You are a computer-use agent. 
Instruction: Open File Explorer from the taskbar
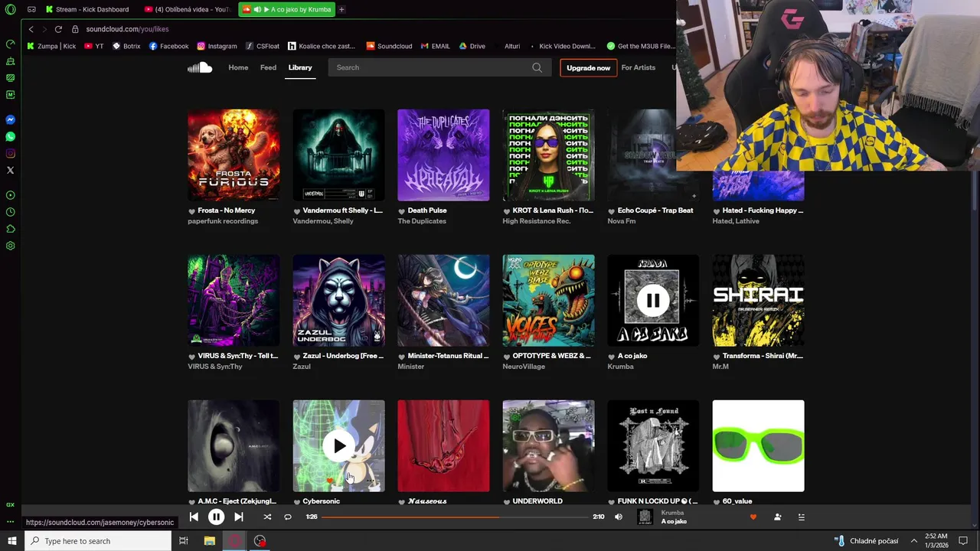(x=209, y=541)
